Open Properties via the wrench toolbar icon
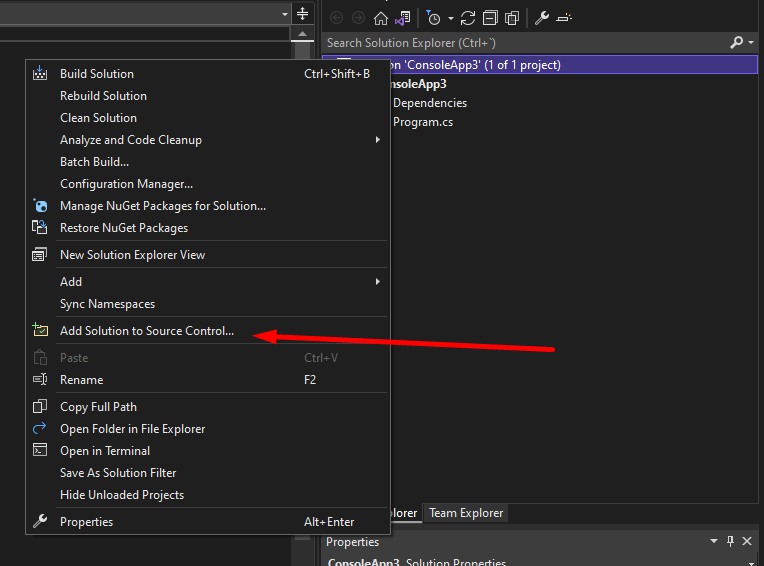The height and width of the screenshot is (566, 764). pyautogui.click(x=541, y=18)
